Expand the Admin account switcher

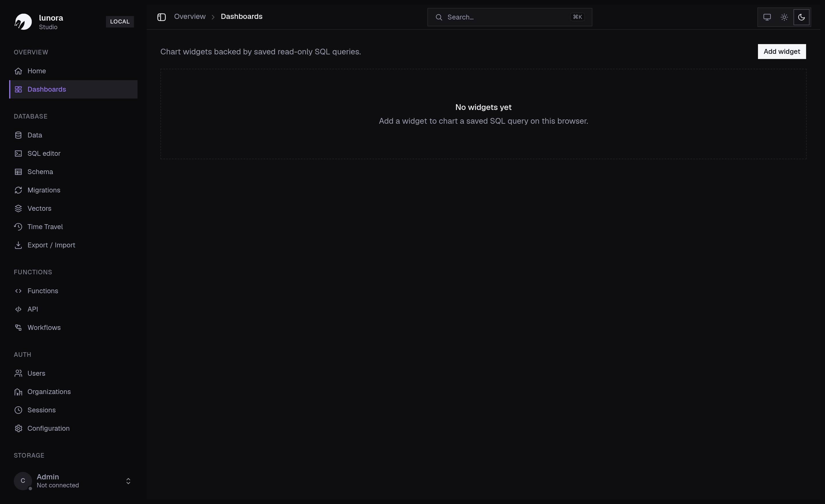point(128,481)
